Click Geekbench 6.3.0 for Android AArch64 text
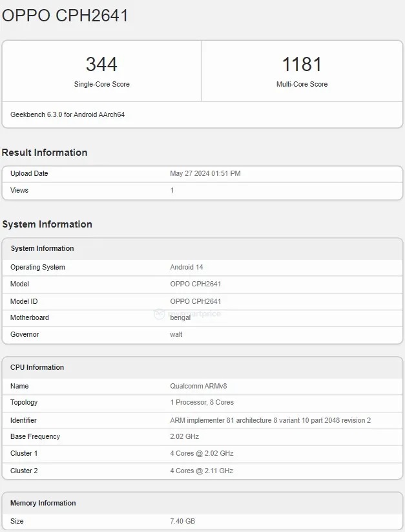405x532 pixels. click(x=67, y=114)
